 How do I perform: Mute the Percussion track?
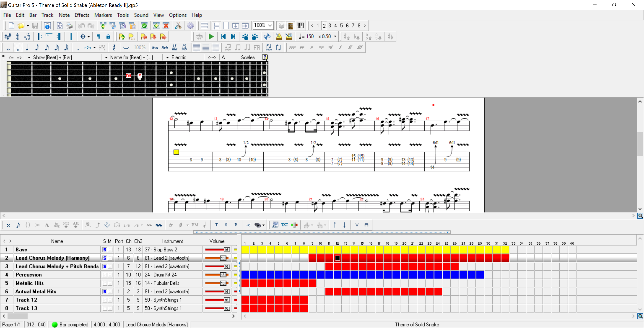[110, 275]
